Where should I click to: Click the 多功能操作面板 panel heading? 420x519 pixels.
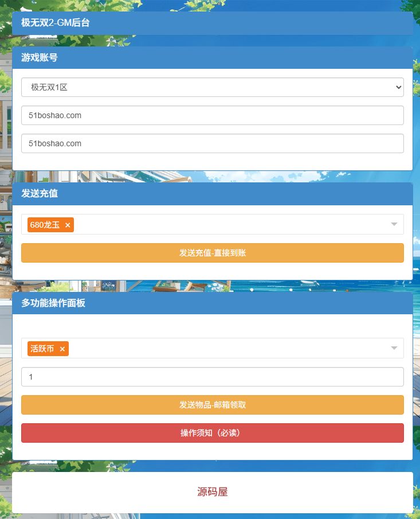coord(53,303)
